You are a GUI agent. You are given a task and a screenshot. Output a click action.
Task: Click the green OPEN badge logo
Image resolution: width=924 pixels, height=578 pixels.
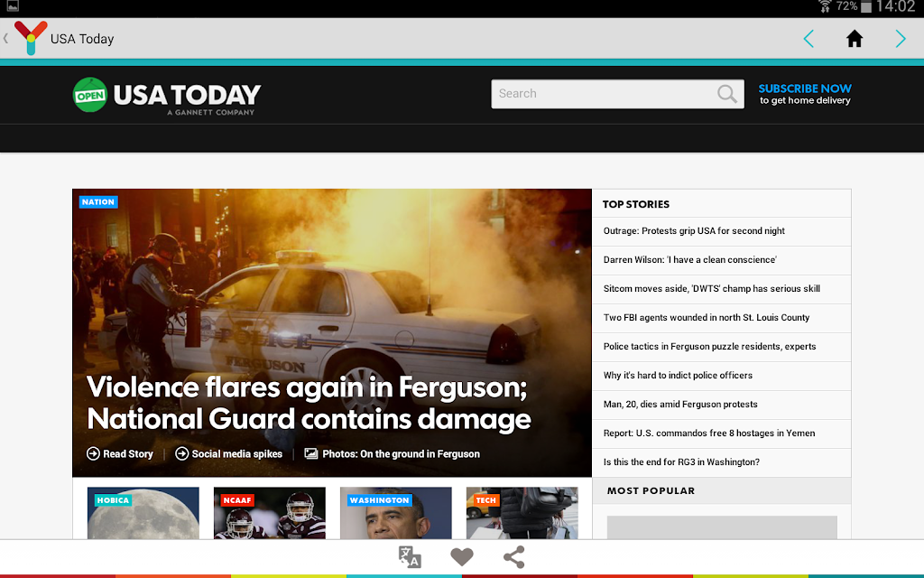pos(89,94)
